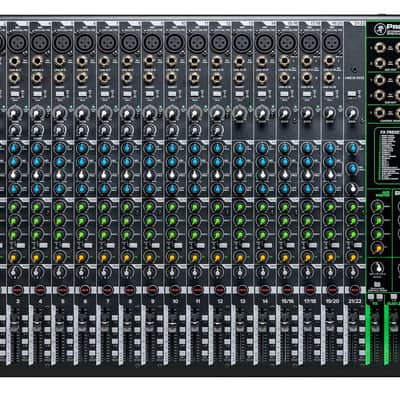400x400 pixels.
Task: Mute channel 7 with its red button
Action: click(x=107, y=290)
